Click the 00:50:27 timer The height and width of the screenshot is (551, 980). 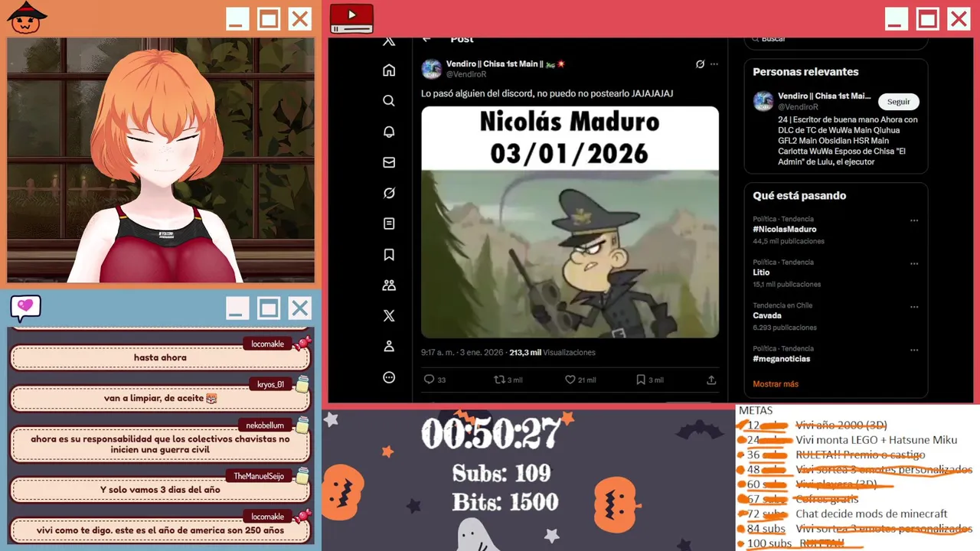pyautogui.click(x=491, y=434)
